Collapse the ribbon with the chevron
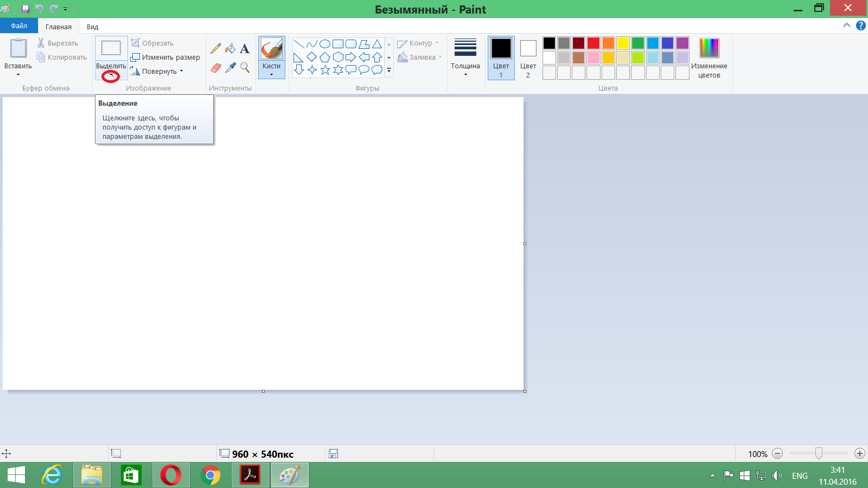This screenshot has width=868, height=488. click(846, 25)
